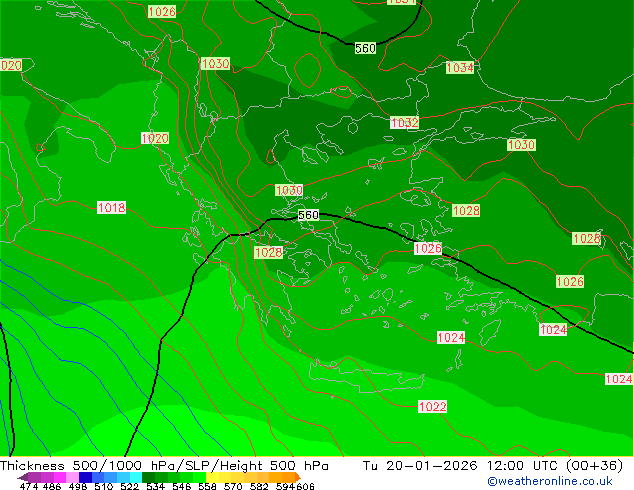Click the valid time '12:00 UTC'
This screenshot has width=634, height=490.
pyautogui.click(x=524, y=466)
